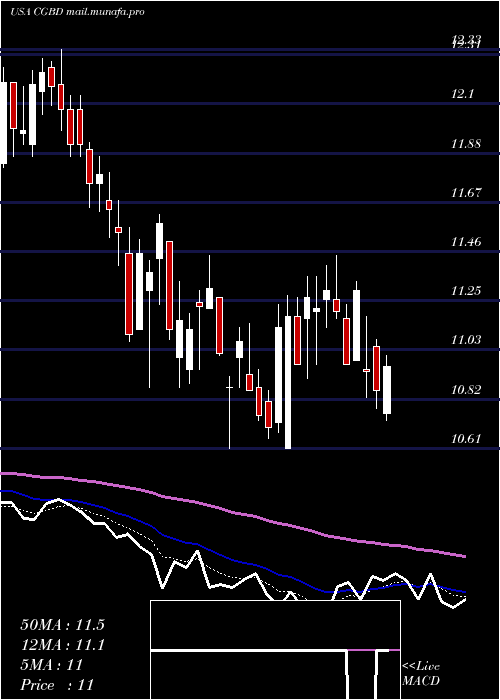Viewport: 500px width, 700px height.
Task: Click the 11.25 price level label
Action: point(466,291)
